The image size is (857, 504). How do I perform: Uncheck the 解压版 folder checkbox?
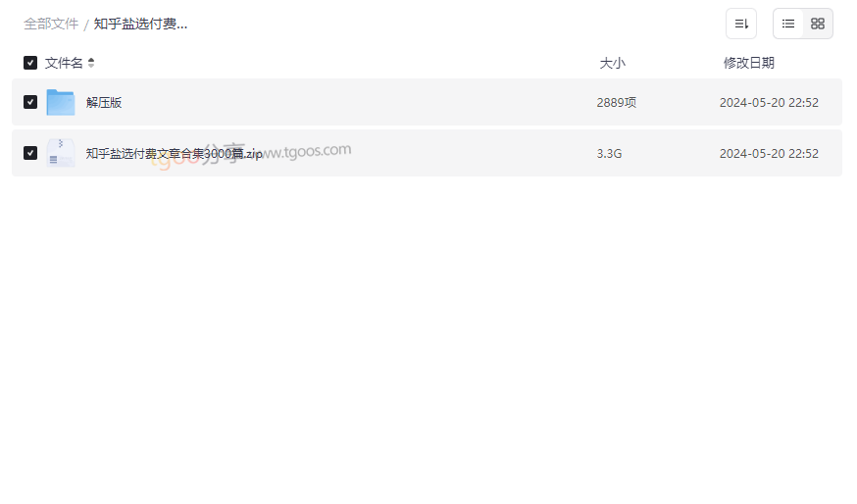[x=30, y=102]
